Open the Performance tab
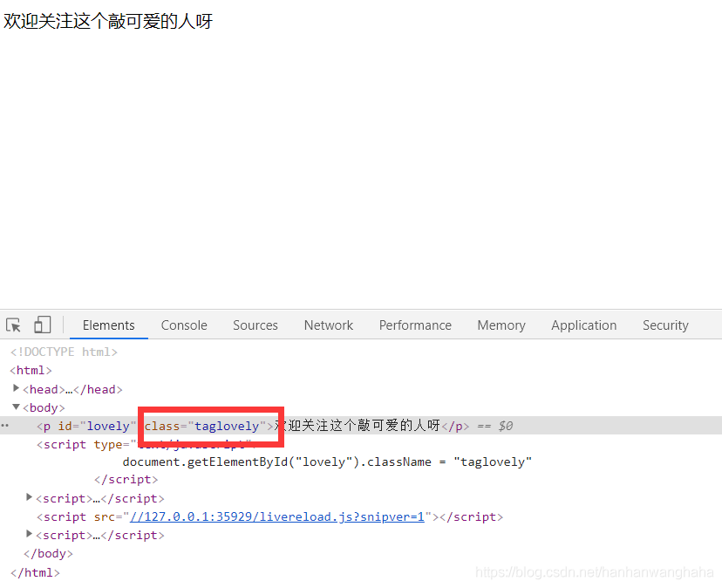The height and width of the screenshot is (588, 722). pos(415,325)
